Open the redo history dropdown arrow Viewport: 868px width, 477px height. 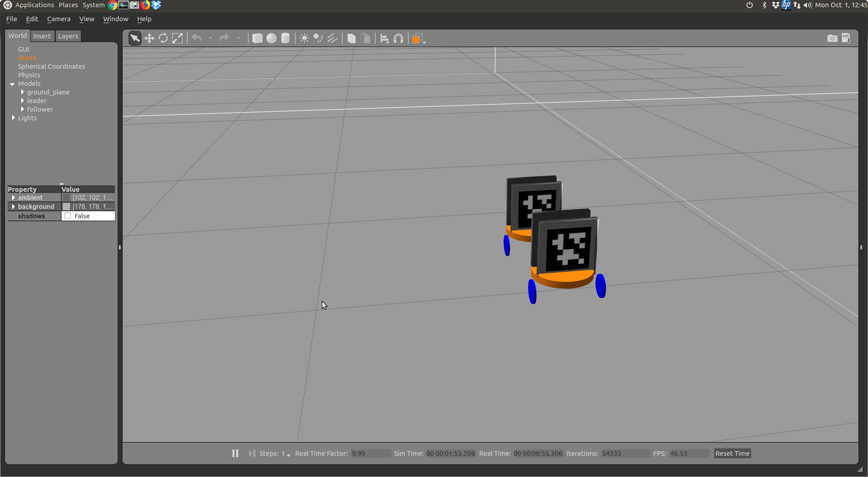pyautogui.click(x=238, y=38)
